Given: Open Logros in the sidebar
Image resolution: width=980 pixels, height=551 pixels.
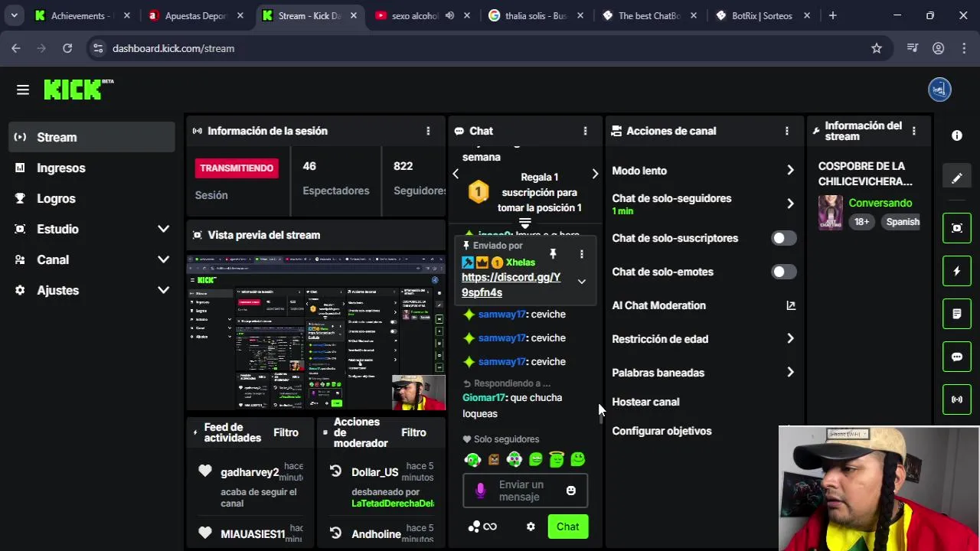Looking at the screenshot, I should [92, 198].
